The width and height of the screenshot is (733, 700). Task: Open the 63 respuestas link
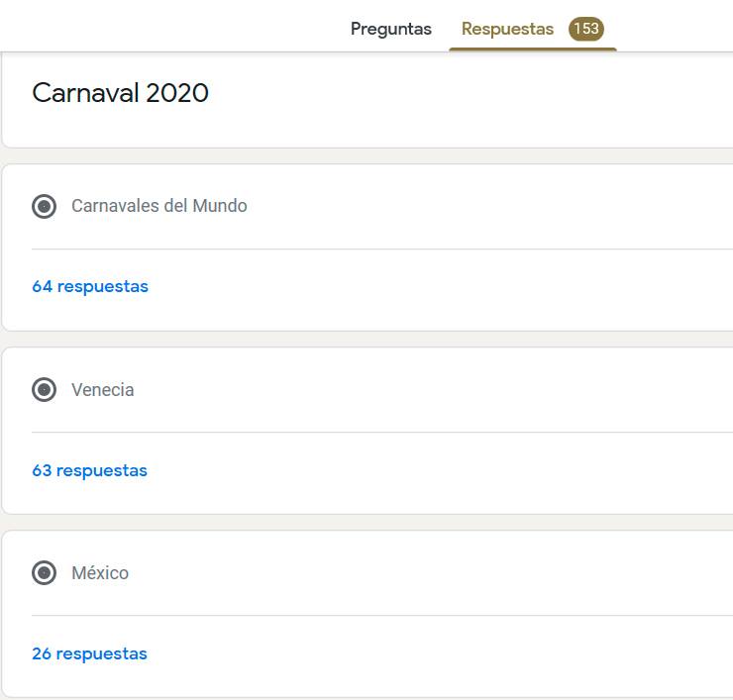(x=89, y=470)
